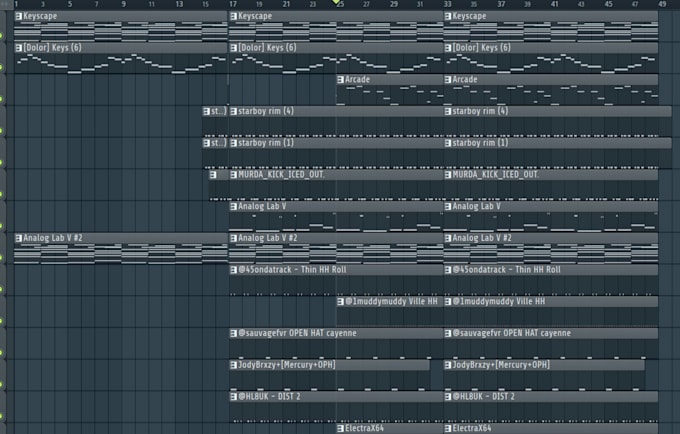Mute the track holding Thin HH Roll clips

(1, 289)
